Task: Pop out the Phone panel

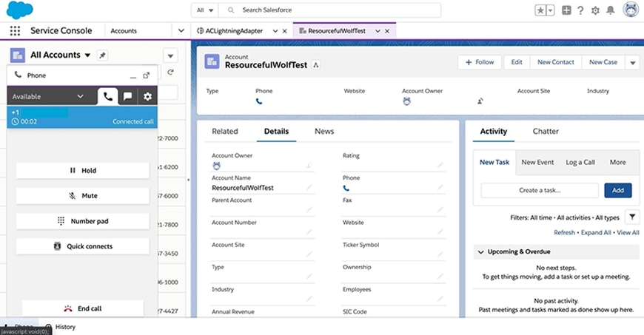Action: 147,75
